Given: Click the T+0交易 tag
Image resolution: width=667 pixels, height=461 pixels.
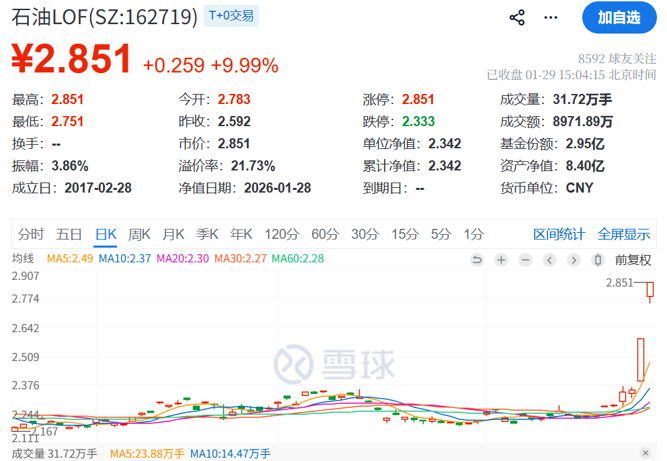Looking at the screenshot, I should 231,15.
